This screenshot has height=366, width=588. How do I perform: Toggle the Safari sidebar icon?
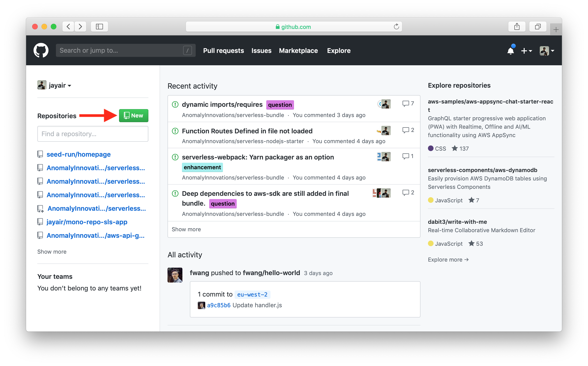pyautogui.click(x=99, y=27)
